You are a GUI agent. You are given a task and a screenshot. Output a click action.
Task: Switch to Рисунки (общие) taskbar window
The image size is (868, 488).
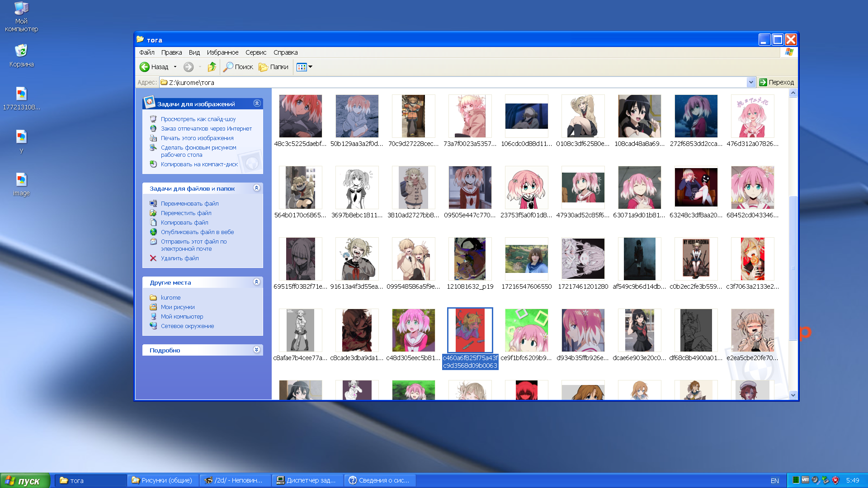[163, 481]
